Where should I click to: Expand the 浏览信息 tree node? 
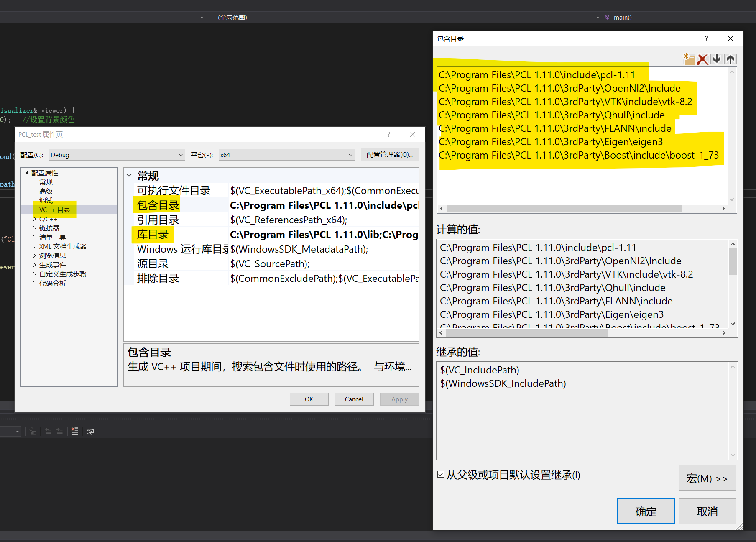(34, 256)
